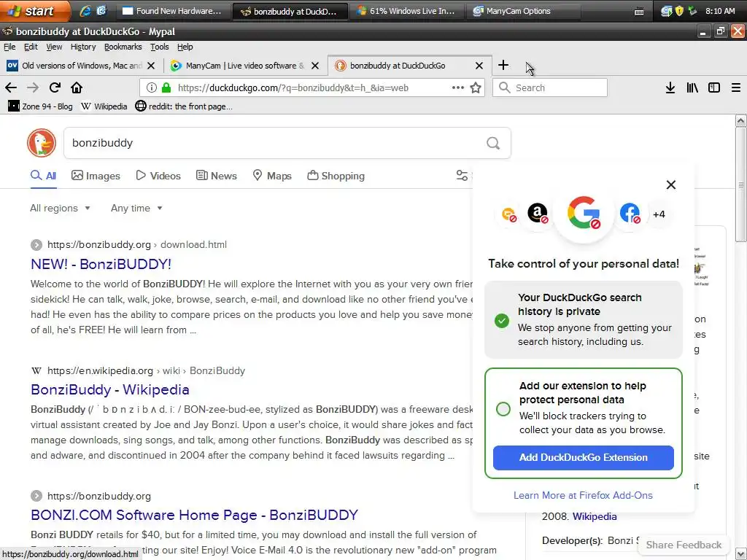Screen dimensions: 747x560
Task: Go back to the previous page
Action: pyautogui.click(x=10, y=87)
